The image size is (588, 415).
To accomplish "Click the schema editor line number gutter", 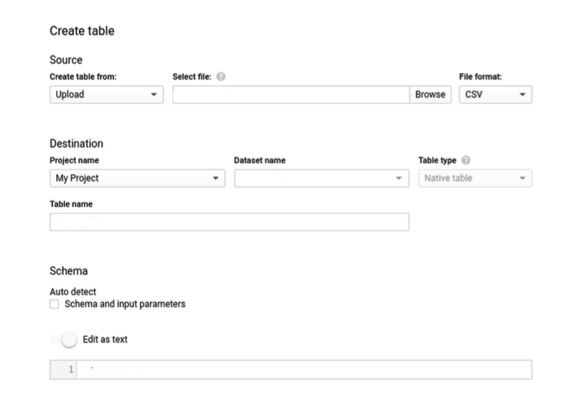I will point(63,370).
